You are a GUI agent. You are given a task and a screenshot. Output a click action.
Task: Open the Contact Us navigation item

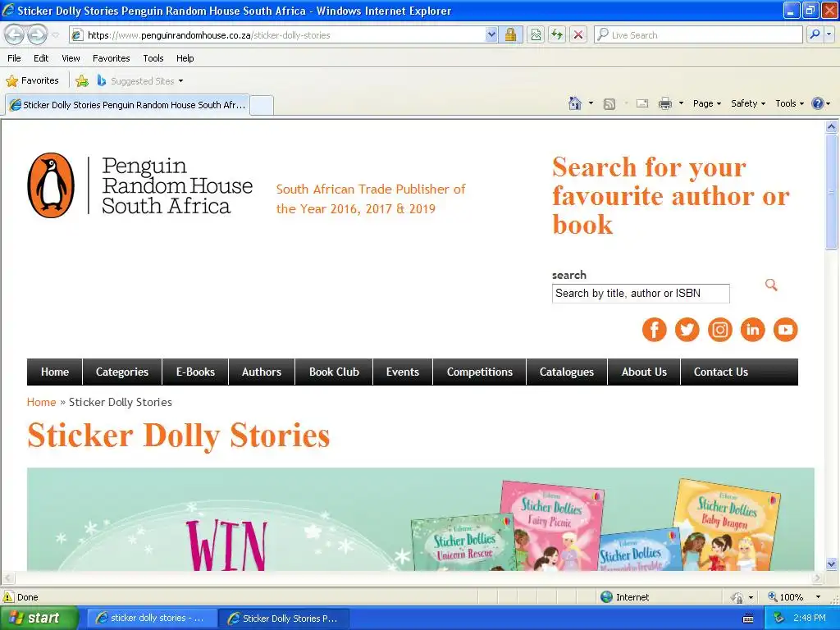721,372
